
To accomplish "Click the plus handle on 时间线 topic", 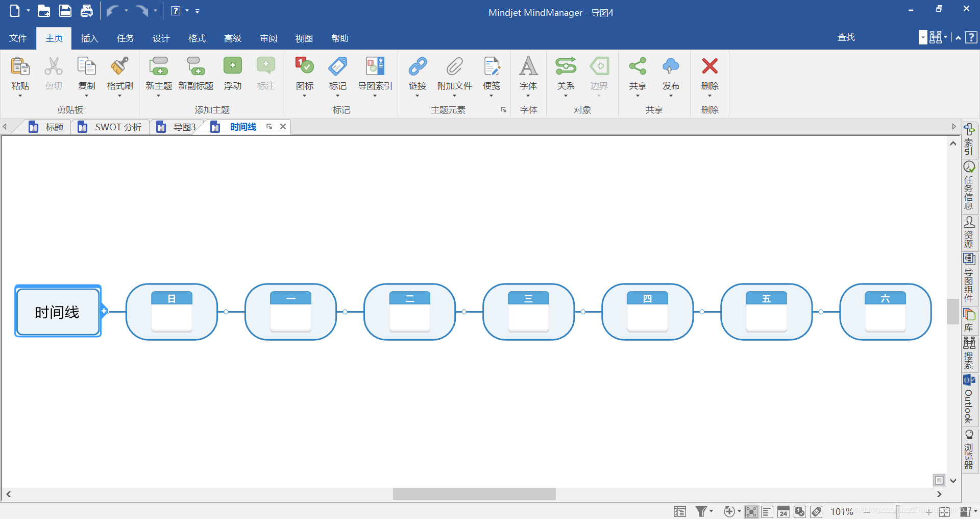I will click(x=104, y=311).
